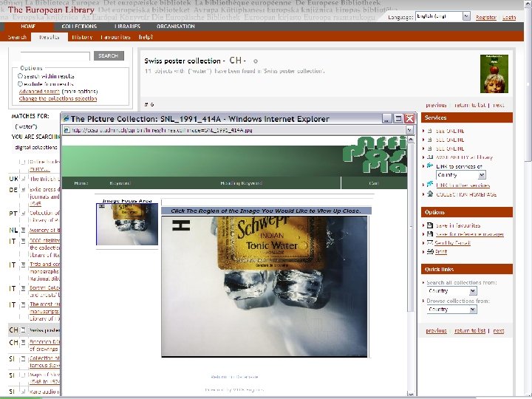Click the collection icon in the UK row
The height and width of the screenshot is (399, 532).
coord(24,179)
